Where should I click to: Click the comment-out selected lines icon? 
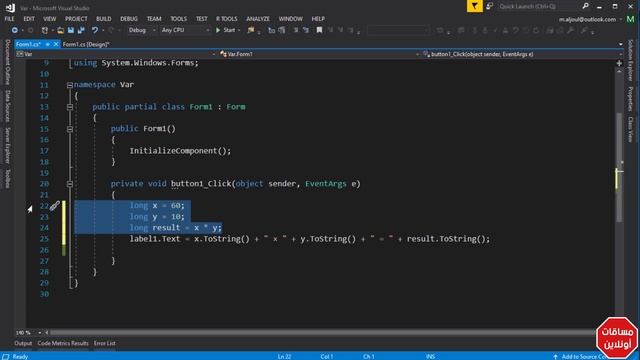296,30
